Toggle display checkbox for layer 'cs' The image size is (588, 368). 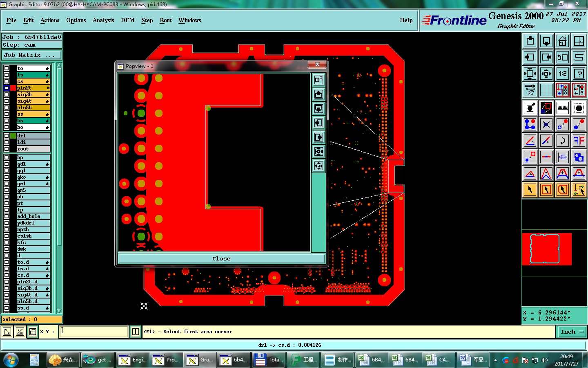coord(7,81)
